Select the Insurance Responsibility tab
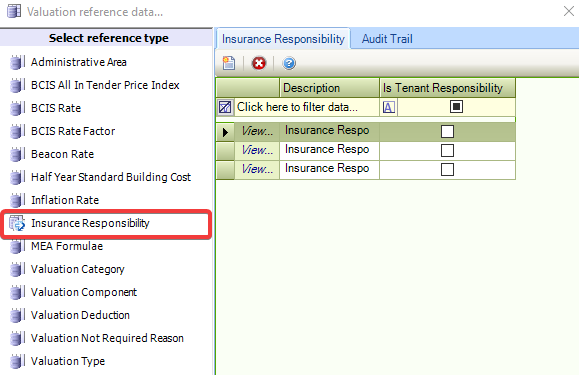 click(283, 39)
